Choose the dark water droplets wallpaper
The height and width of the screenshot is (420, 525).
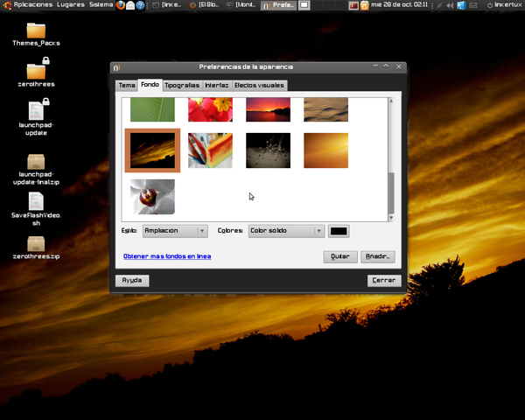coord(269,150)
